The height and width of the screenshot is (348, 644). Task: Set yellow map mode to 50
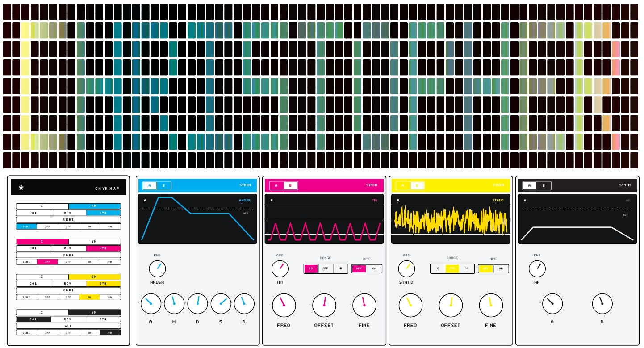point(89,297)
